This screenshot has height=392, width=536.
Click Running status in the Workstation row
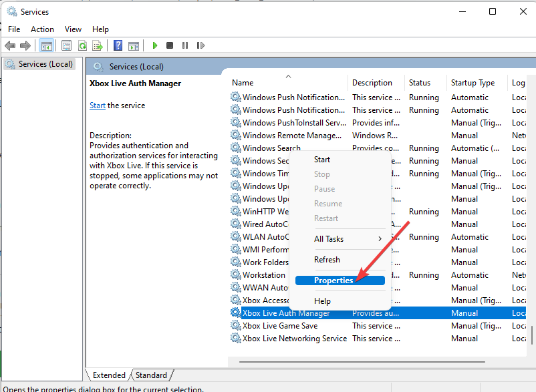(424, 275)
